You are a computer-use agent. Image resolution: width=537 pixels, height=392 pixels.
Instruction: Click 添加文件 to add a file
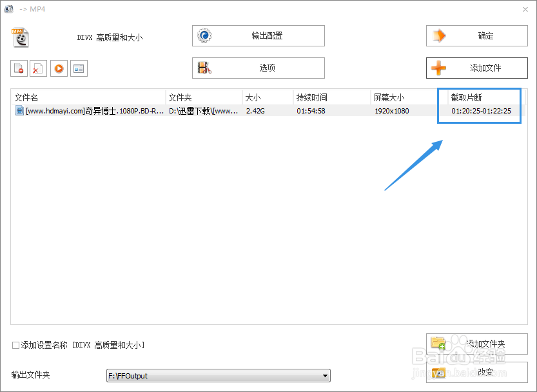coord(477,68)
